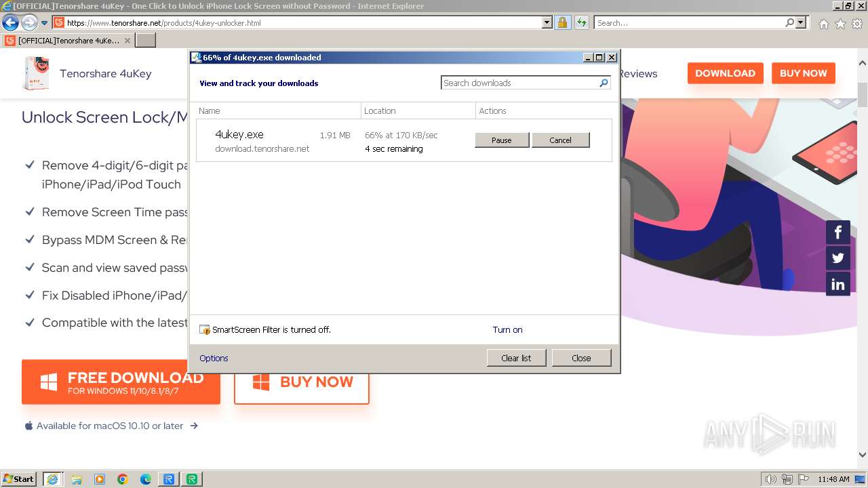Click the 11:48 AM system clock
868x488 pixels.
click(x=833, y=479)
